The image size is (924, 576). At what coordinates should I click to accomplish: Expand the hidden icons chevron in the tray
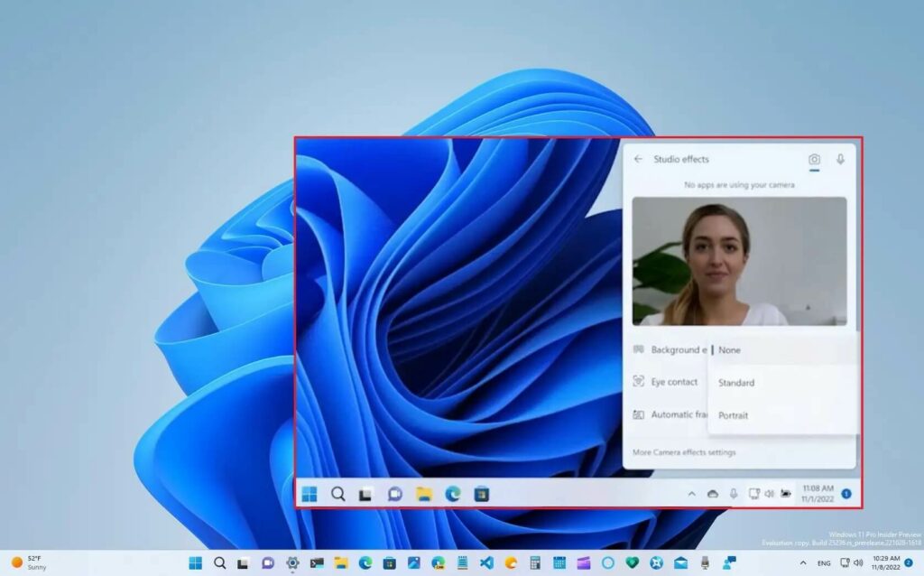coord(692,494)
